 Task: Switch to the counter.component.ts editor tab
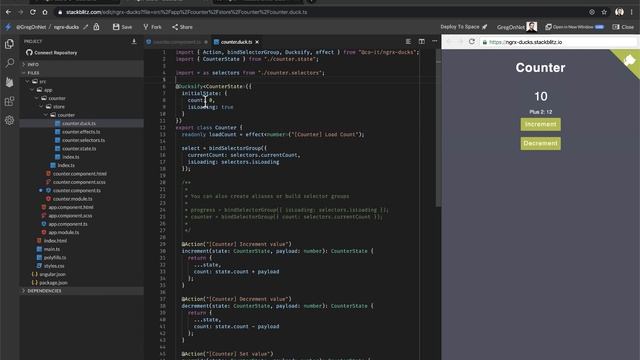(x=177, y=42)
